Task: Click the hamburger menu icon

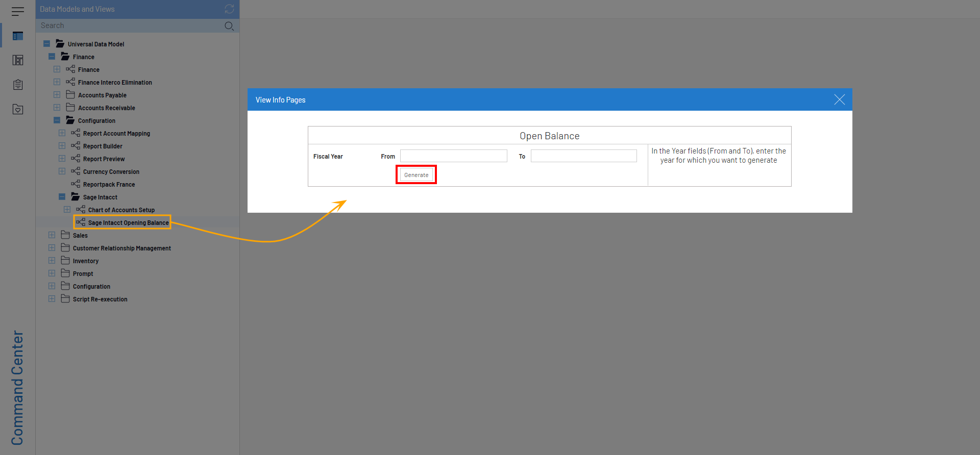Action: pos(18,11)
